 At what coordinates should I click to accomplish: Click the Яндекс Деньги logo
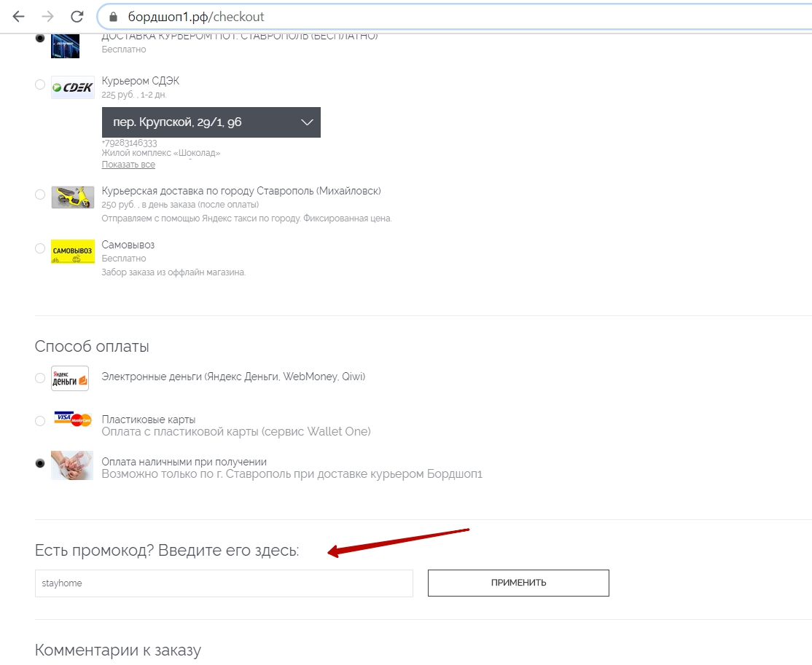70,378
